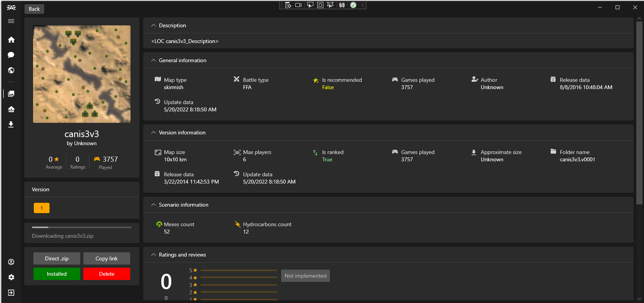Click the 3757 Played counter

(x=106, y=162)
